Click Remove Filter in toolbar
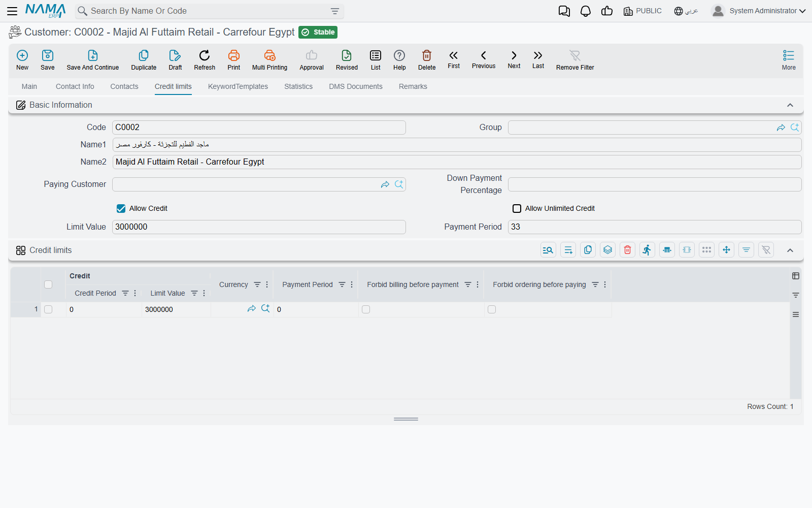Screen dimensions: 812x508 575,60
